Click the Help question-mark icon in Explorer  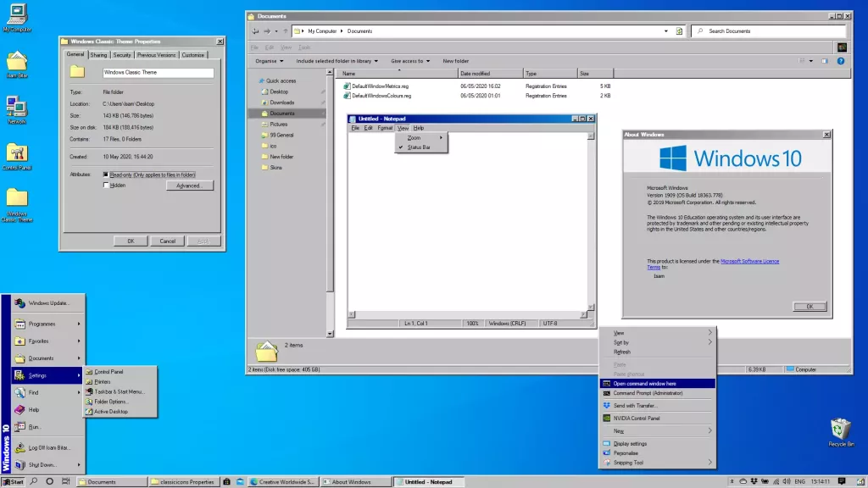pos(840,61)
